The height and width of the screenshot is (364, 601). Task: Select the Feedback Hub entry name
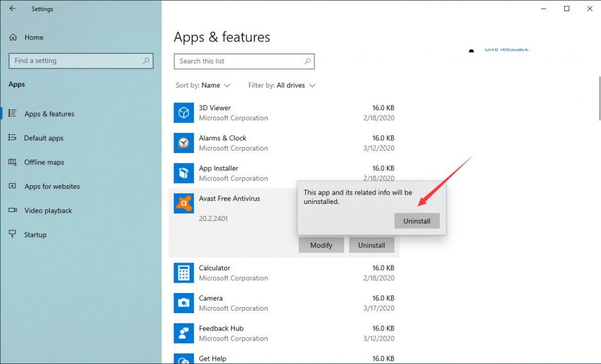[221, 328]
